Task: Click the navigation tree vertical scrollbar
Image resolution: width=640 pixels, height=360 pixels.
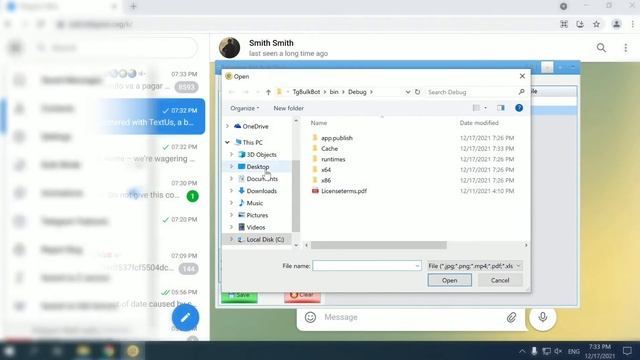Action: pos(296,196)
